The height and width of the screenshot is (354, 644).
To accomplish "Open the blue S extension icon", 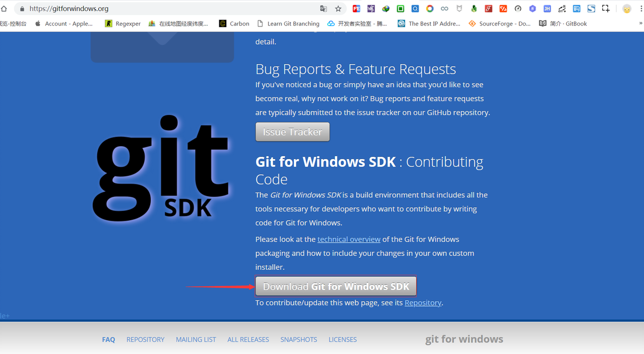I will pyautogui.click(x=592, y=9).
